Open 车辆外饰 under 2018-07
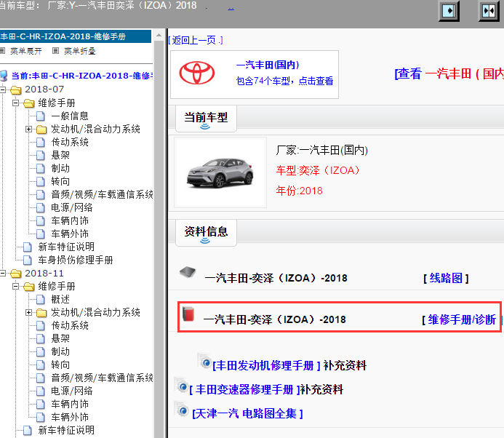504x438 pixels. 70,234
